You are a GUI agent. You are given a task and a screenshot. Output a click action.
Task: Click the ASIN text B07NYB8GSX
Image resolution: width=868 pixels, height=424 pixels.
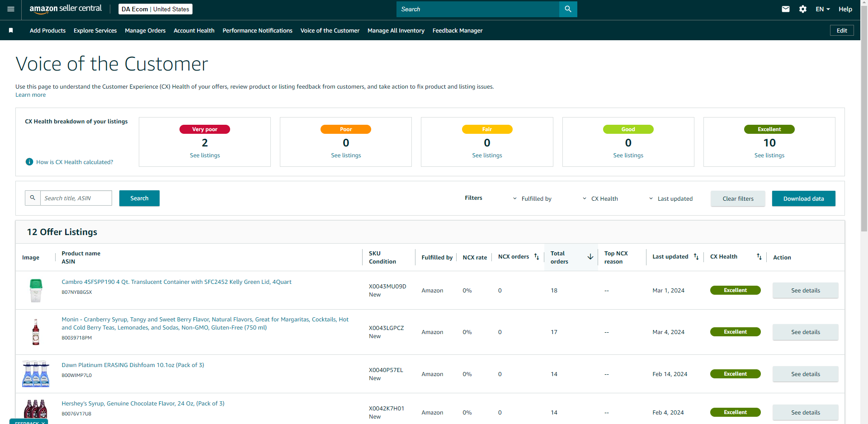click(x=76, y=292)
